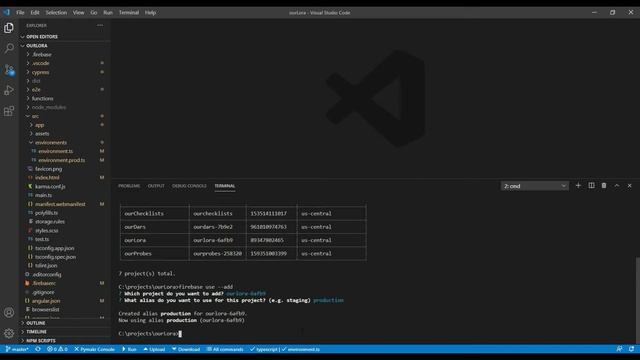This screenshot has width=640, height=360.
Task: Open styles.scss file
Action: pyautogui.click(x=47, y=231)
